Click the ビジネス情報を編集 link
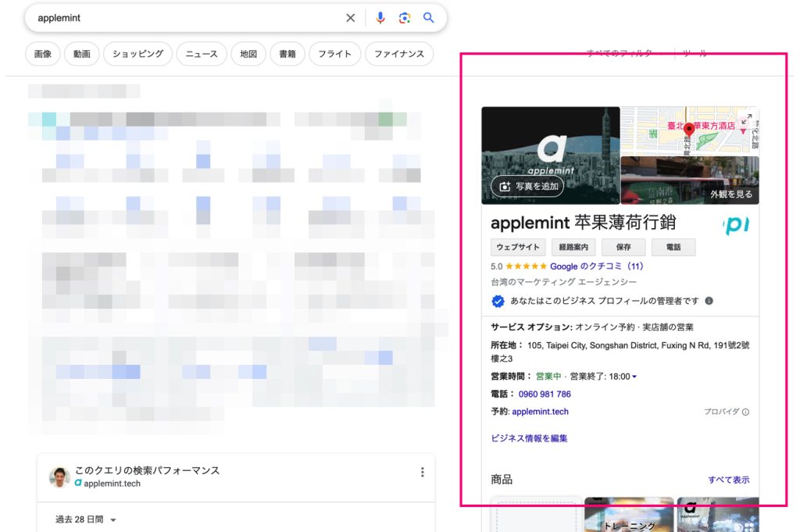This screenshot has height=532, width=800. tap(529, 438)
